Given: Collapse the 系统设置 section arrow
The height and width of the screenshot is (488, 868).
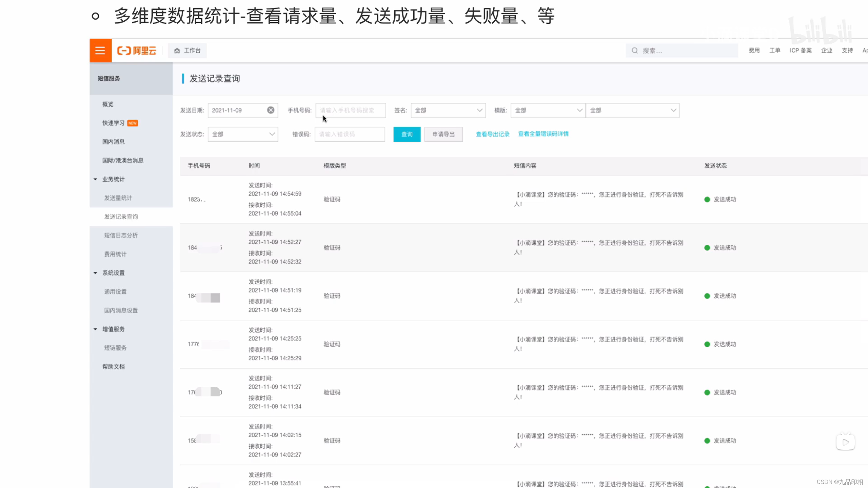Looking at the screenshot, I should (x=95, y=273).
